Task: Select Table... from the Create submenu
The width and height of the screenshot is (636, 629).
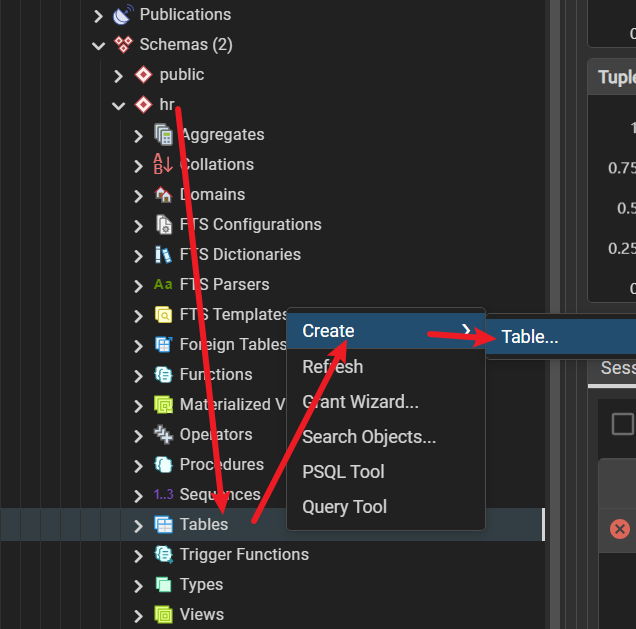Action: [530, 337]
